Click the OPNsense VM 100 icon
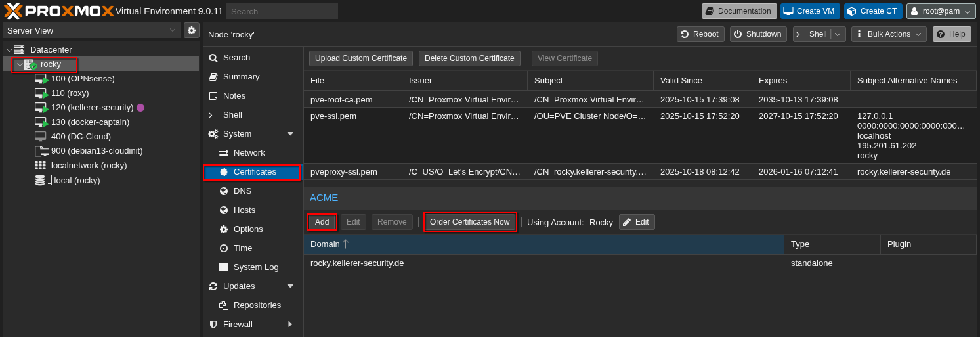980x337 pixels. [41, 79]
